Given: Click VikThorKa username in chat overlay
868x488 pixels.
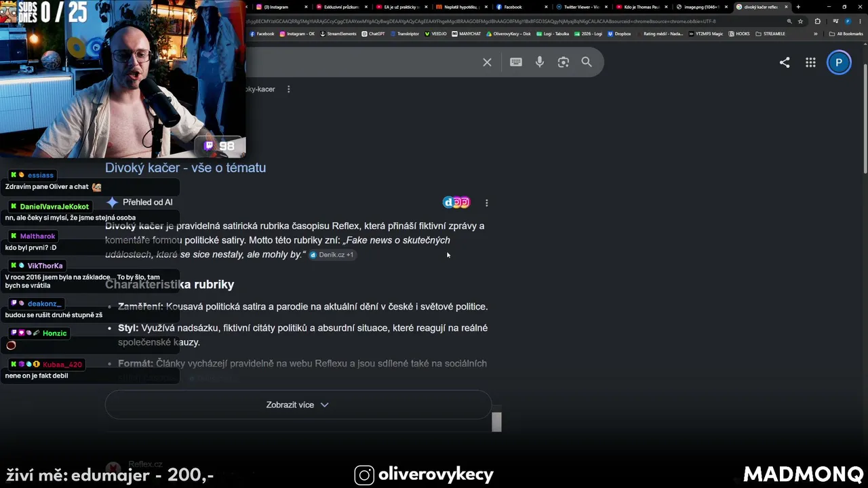Looking at the screenshot, I should pyautogui.click(x=45, y=266).
